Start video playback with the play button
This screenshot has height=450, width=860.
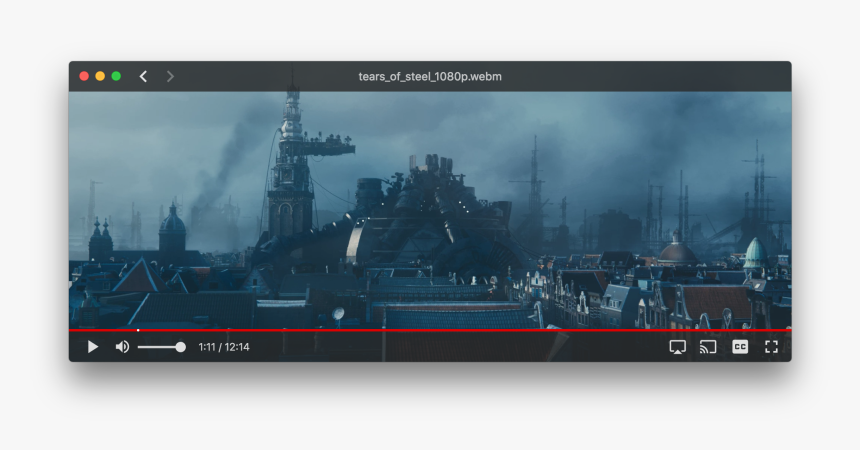93,347
